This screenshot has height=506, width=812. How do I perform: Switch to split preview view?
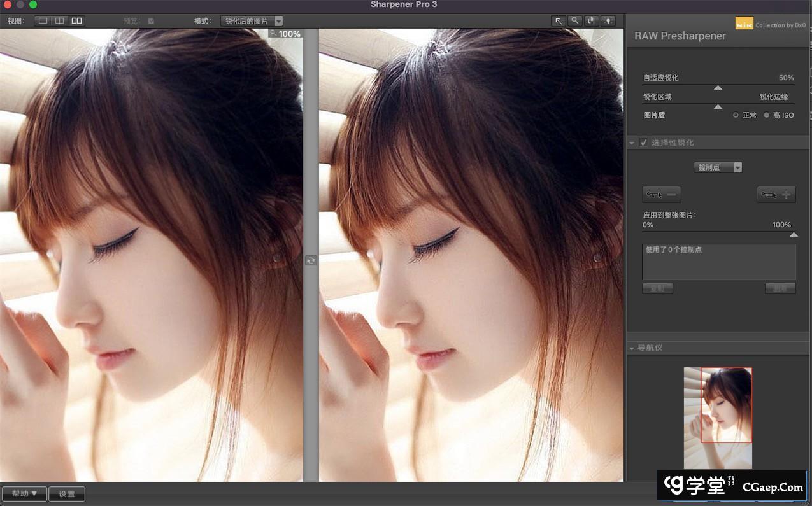click(59, 21)
